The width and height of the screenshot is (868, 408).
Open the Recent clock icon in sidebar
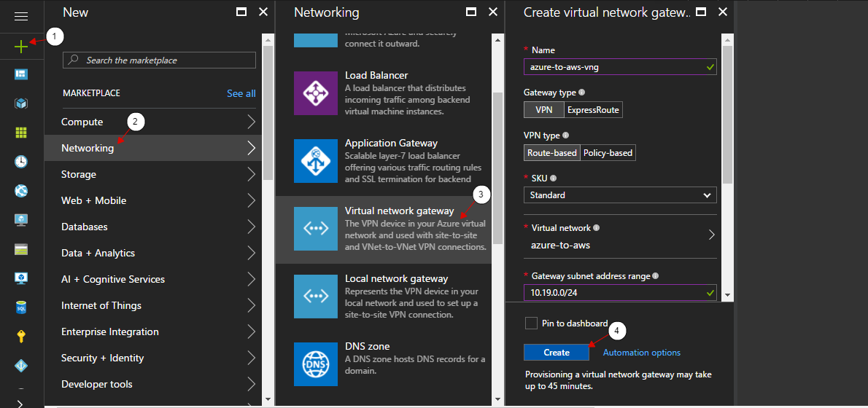click(21, 162)
